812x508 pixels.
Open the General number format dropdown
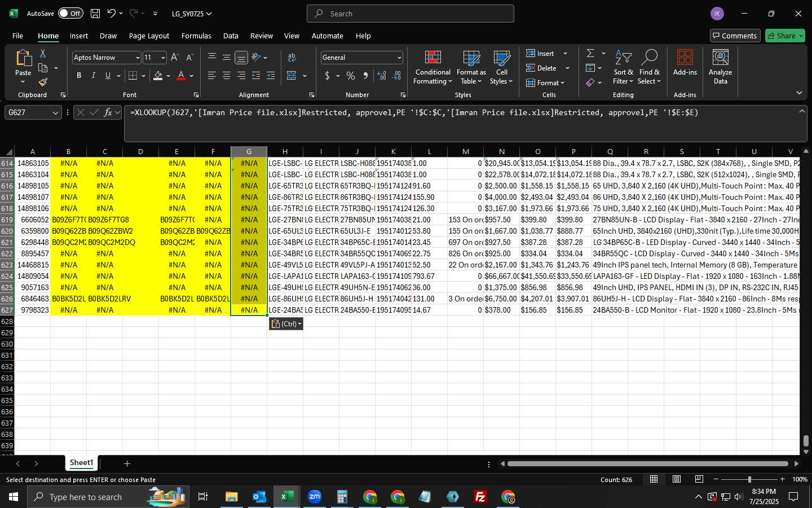(399, 58)
